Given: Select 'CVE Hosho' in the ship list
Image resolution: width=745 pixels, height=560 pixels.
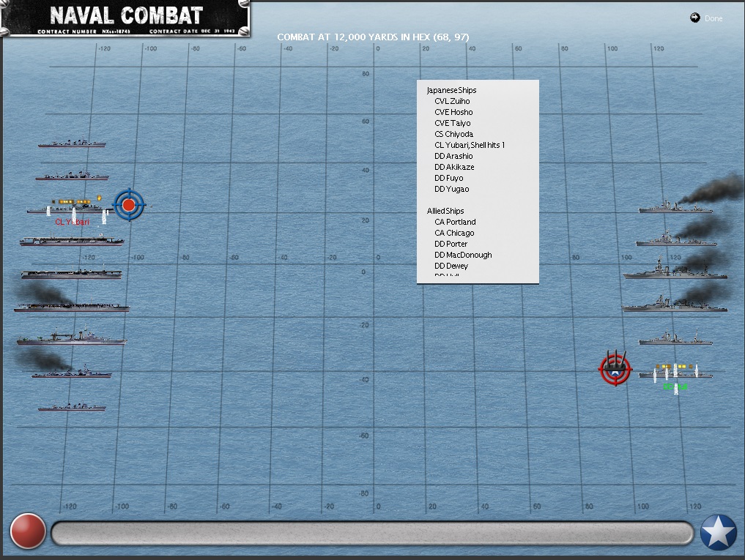Looking at the screenshot, I should 453,112.
